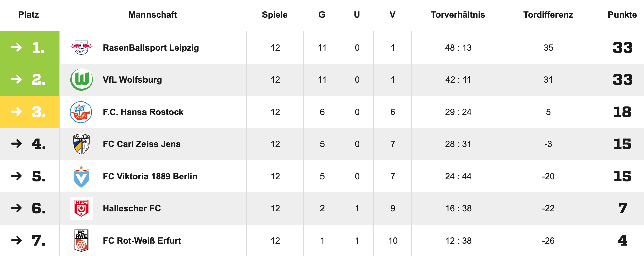
Task: Sort by Tordifferenz column header
Action: pos(548,15)
